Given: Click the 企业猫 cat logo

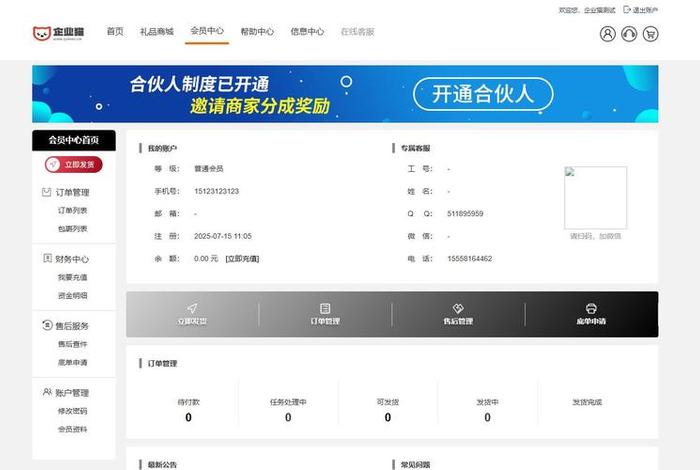Looking at the screenshot, I should (x=58, y=33).
